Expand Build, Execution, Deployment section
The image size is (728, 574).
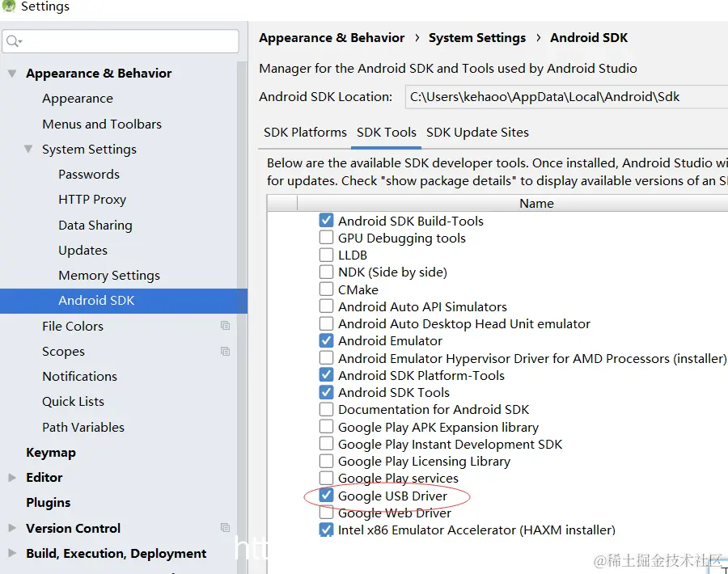(x=12, y=553)
